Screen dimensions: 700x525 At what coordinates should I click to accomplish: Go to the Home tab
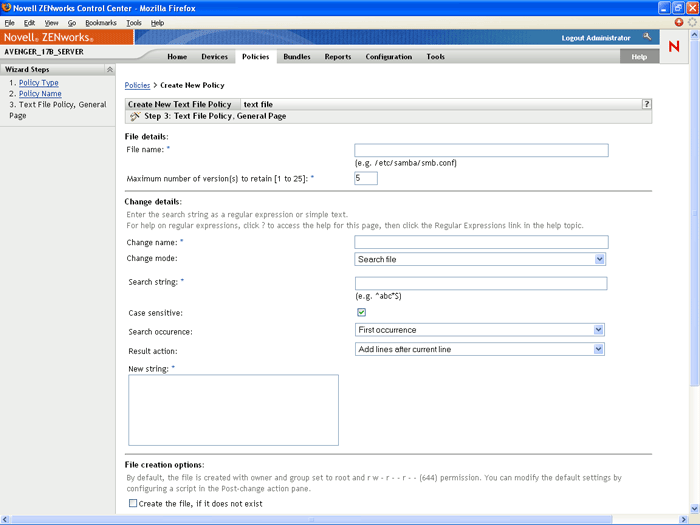(x=177, y=57)
